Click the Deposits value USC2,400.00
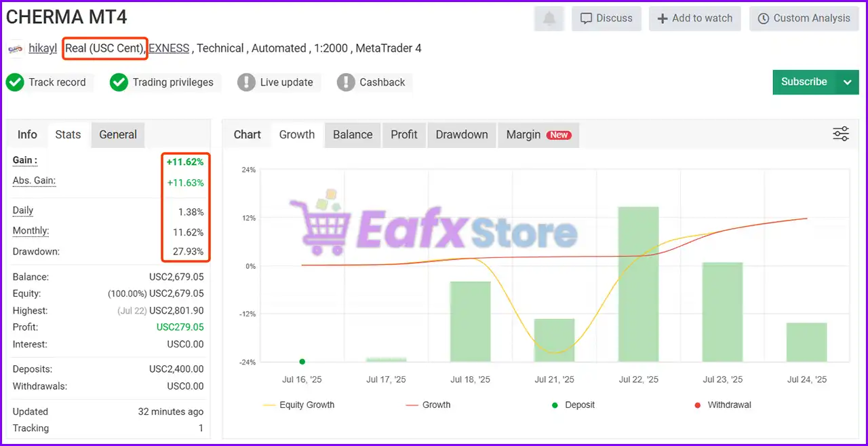 coord(176,369)
